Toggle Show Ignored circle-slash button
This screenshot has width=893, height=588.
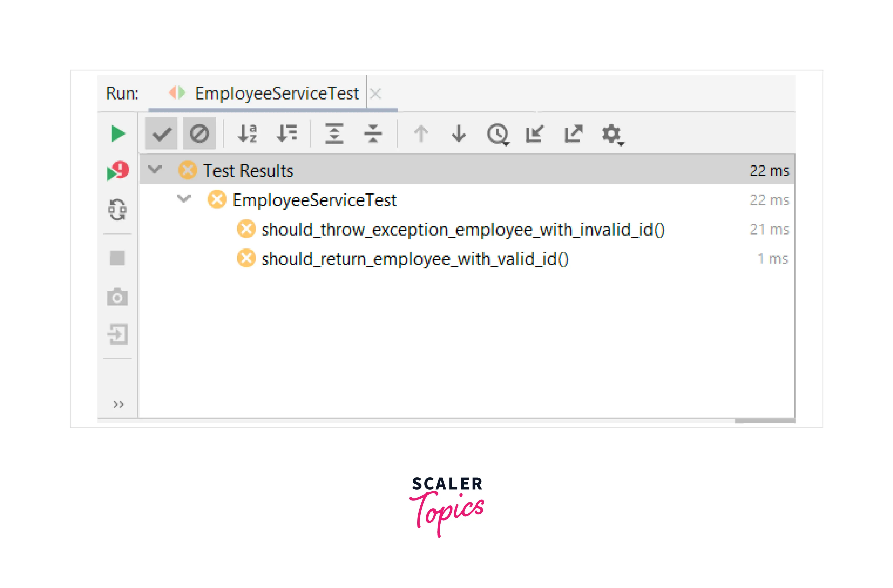coord(199,134)
